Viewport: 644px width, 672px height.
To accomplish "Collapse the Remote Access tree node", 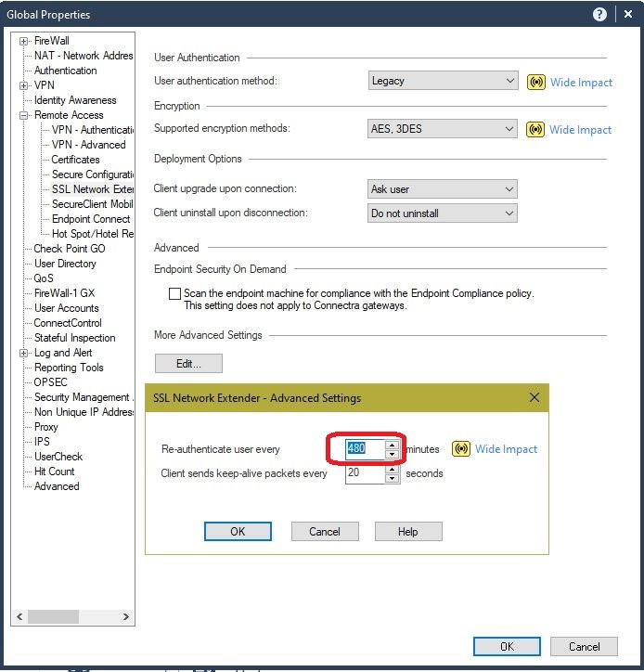I will [x=24, y=115].
